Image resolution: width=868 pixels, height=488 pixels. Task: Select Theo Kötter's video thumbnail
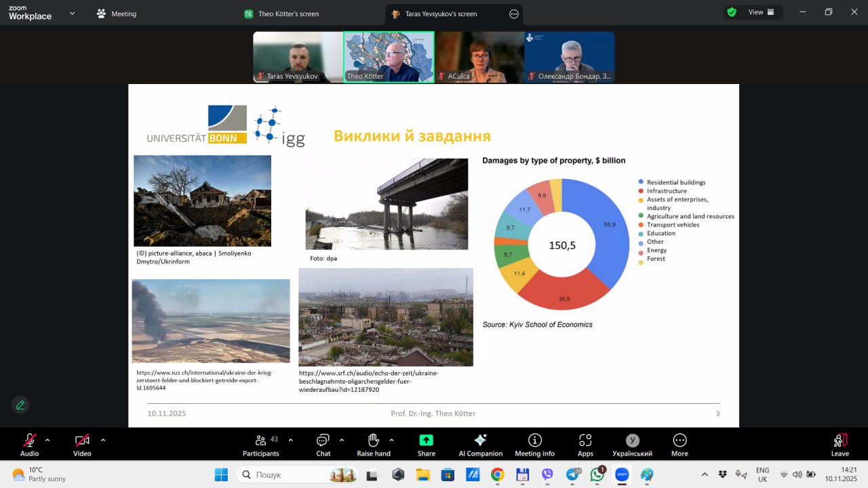point(389,57)
